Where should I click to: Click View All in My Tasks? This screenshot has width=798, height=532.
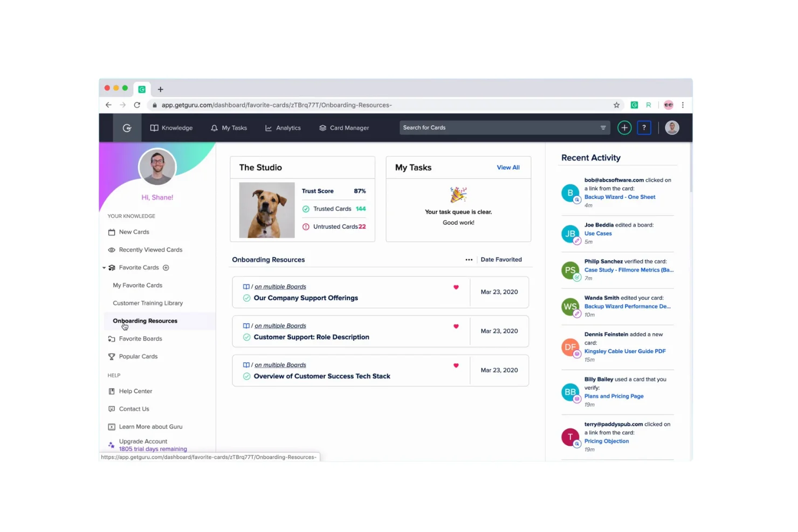click(508, 168)
